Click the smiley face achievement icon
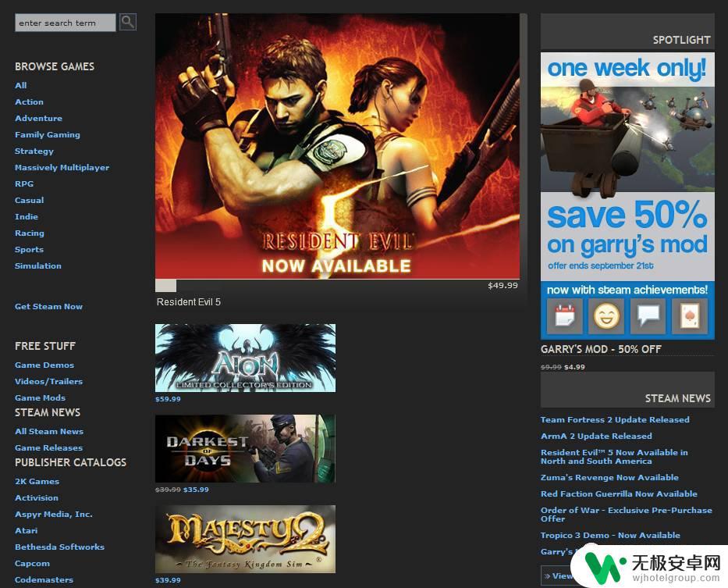 (606, 316)
